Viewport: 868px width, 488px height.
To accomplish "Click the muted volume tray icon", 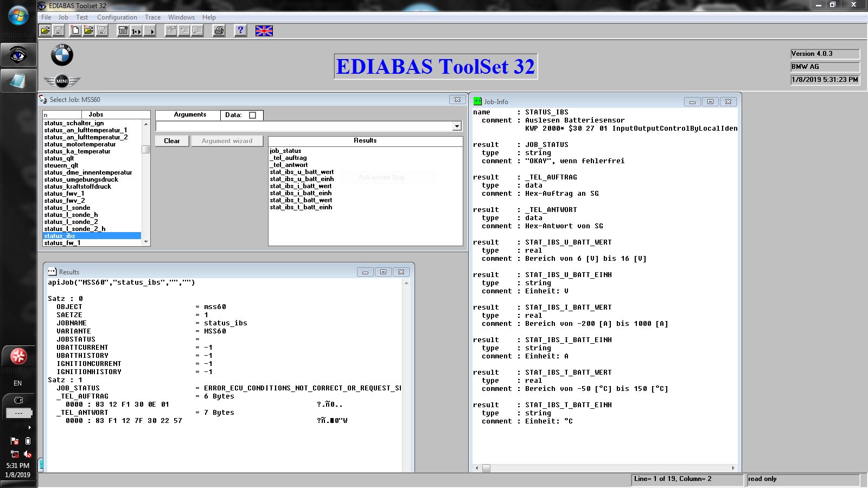I will 27,454.
